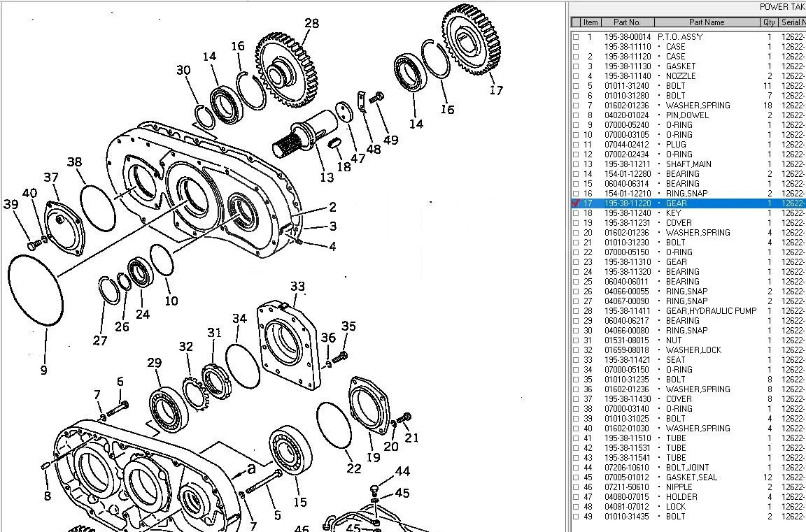Select the WASHER,LOCK part name

693,350
